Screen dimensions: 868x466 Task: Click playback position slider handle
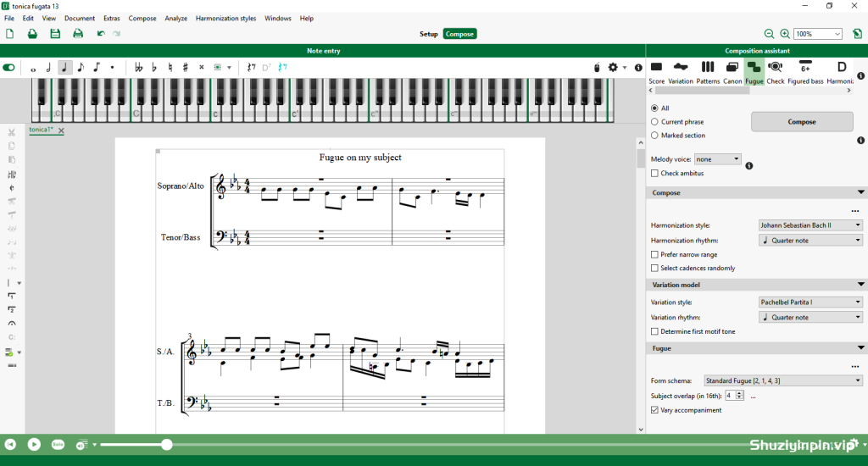[167, 445]
